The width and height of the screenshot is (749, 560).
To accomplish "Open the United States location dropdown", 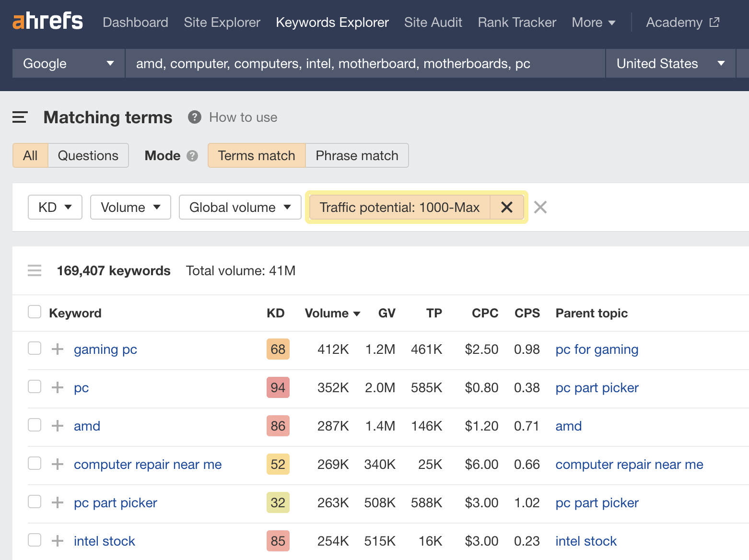I will tap(670, 63).
